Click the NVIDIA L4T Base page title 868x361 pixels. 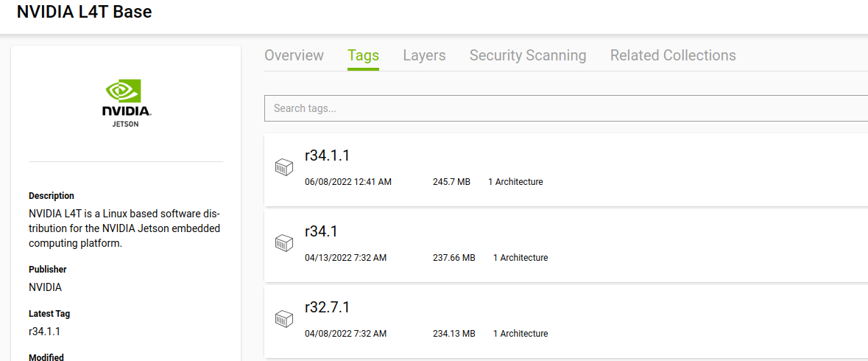[x=85, y=13]
